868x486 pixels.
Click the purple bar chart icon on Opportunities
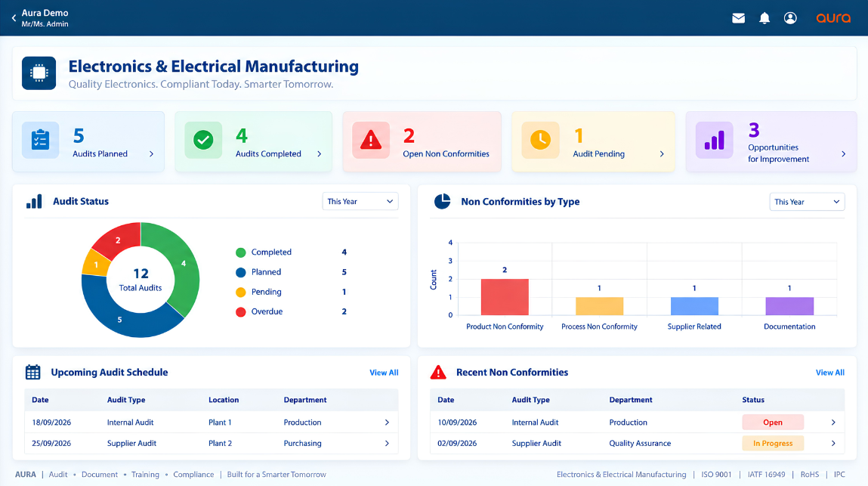pos(714,140)
